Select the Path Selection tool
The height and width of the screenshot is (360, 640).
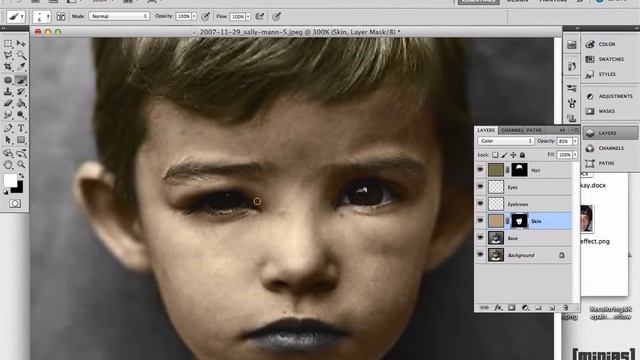pos(8,140)
